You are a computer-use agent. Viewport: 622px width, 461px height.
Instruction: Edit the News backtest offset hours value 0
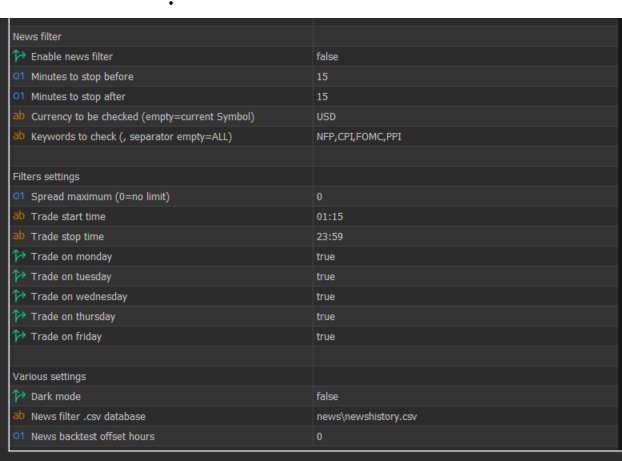point(319,436)
